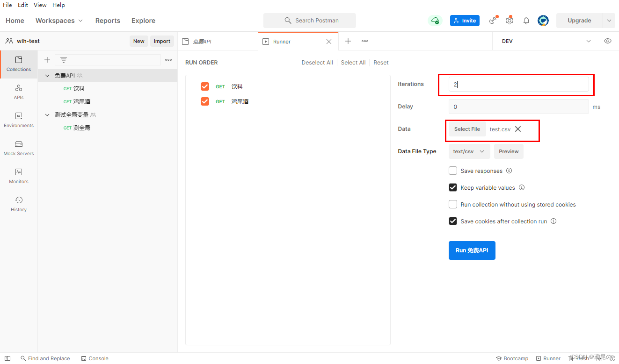Open the Collections sidebar panel
Viewport: 619px width, 364px height.
19,64
